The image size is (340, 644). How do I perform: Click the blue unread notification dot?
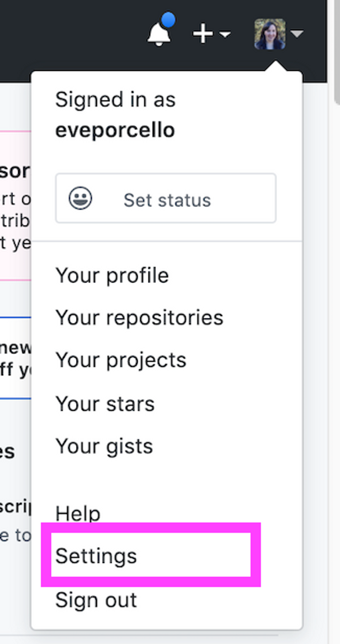168,20
